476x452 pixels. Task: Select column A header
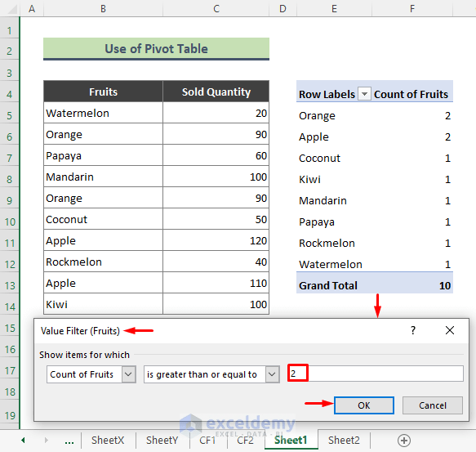point(32,8)
